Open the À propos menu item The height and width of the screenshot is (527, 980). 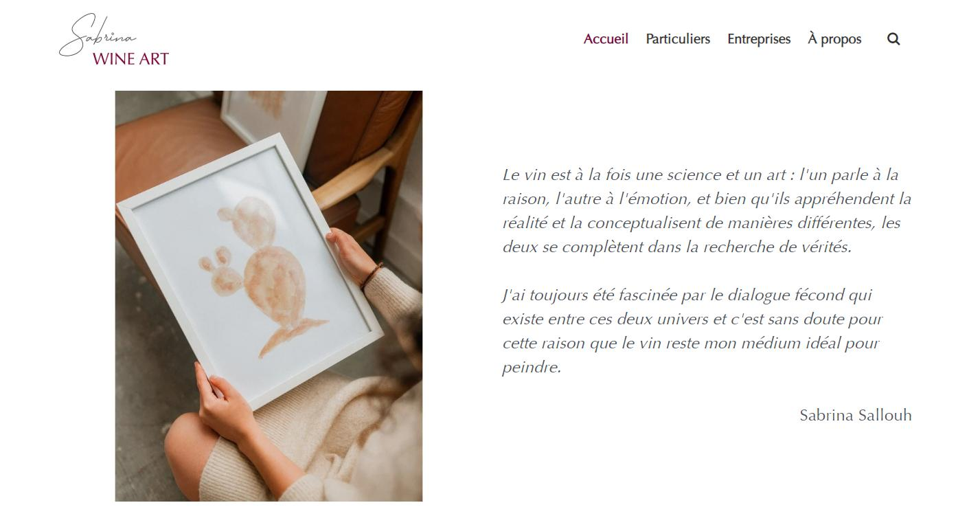point(834,39)
